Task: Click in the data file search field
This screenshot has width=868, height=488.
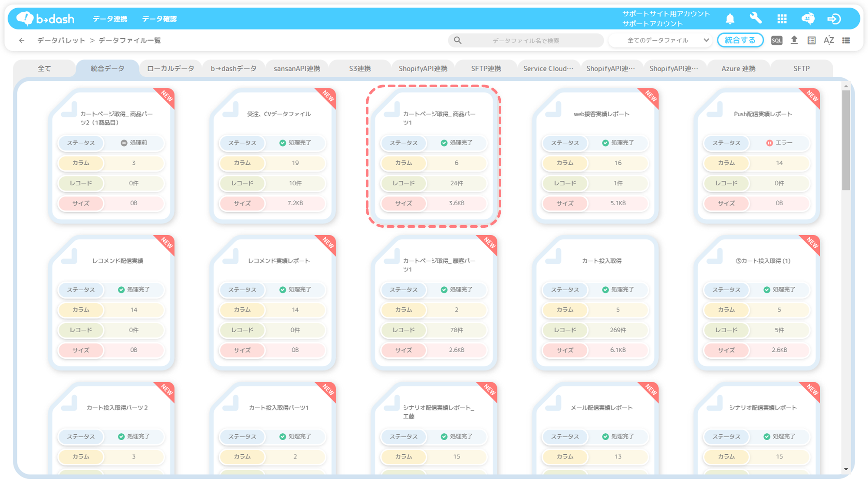Action: coord(526,40)
